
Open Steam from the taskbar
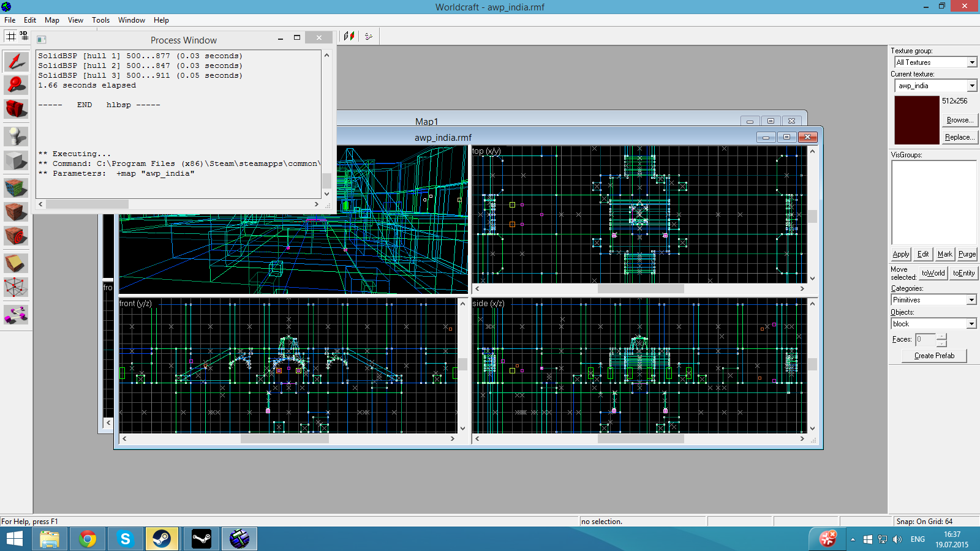click(x=162, y=539)
